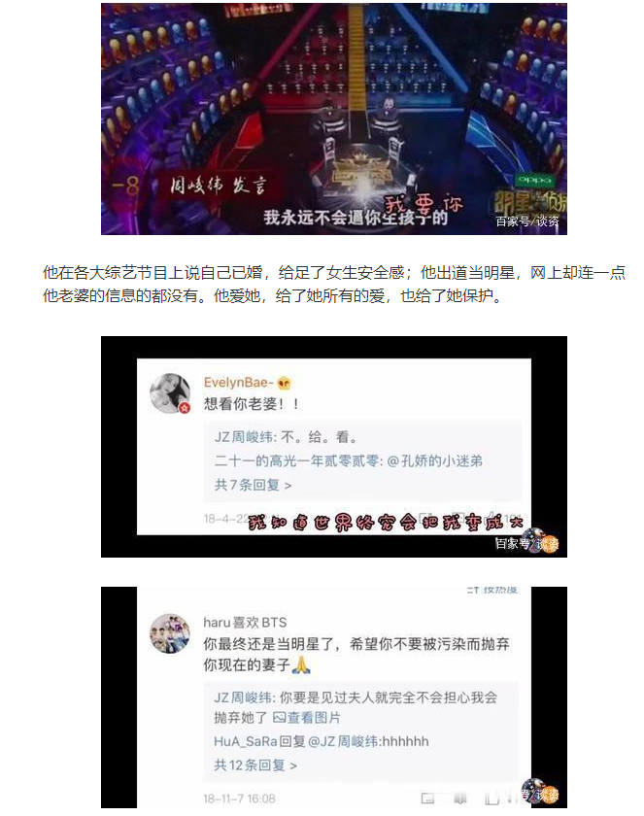Screen dimensions: 644x816
Task: Open the TV show stage screenshot
Action: tap(334, 119)
